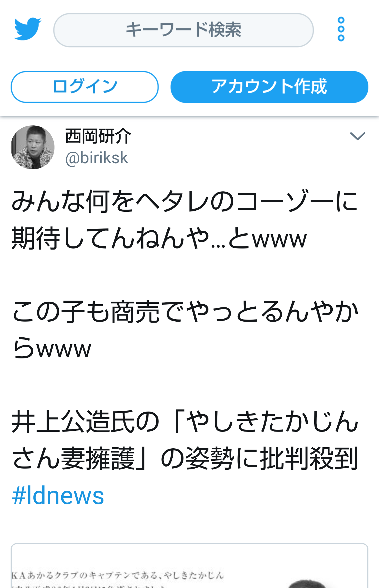Expand the tweet options chevron
The width and height of the screenshot is (379, 588).
(357, 136)
